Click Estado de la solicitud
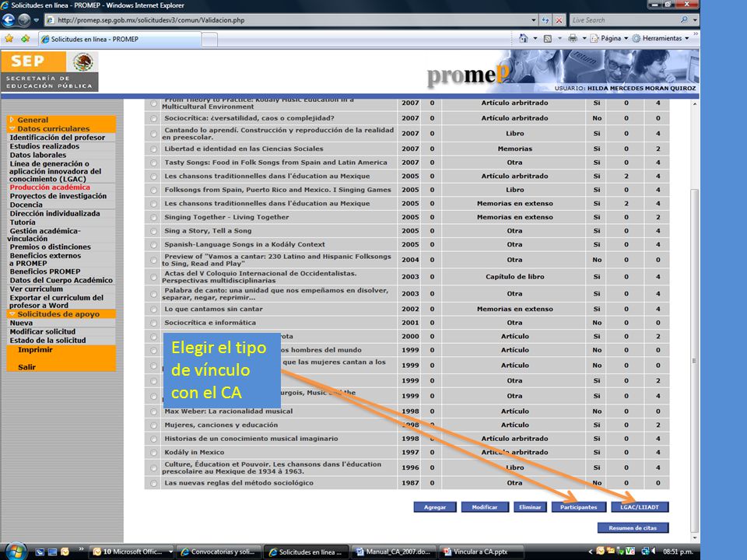The height and width of the screenshot is (560, 747). tap(47, 341)
